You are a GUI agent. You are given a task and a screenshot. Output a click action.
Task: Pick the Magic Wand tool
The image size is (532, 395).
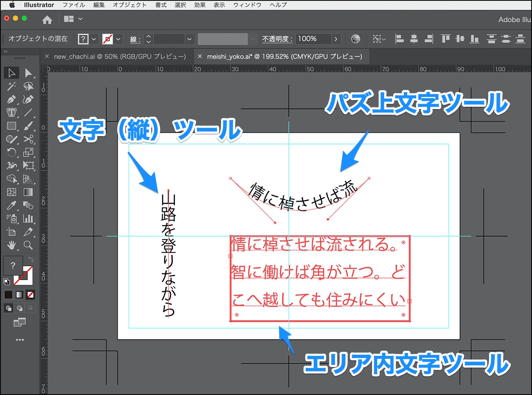point(11,86)
